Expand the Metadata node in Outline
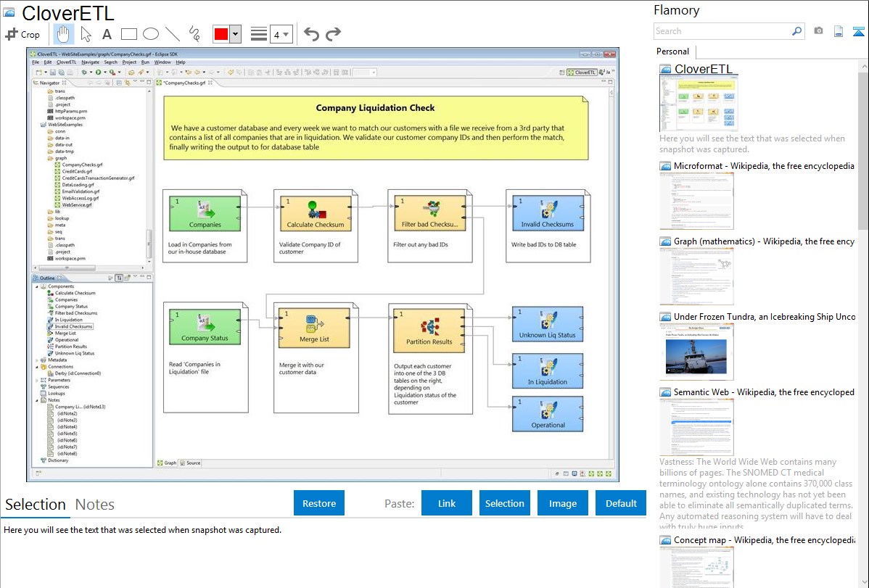The width and height of the screenshot is (869, 588). click(x=37, y=360)
